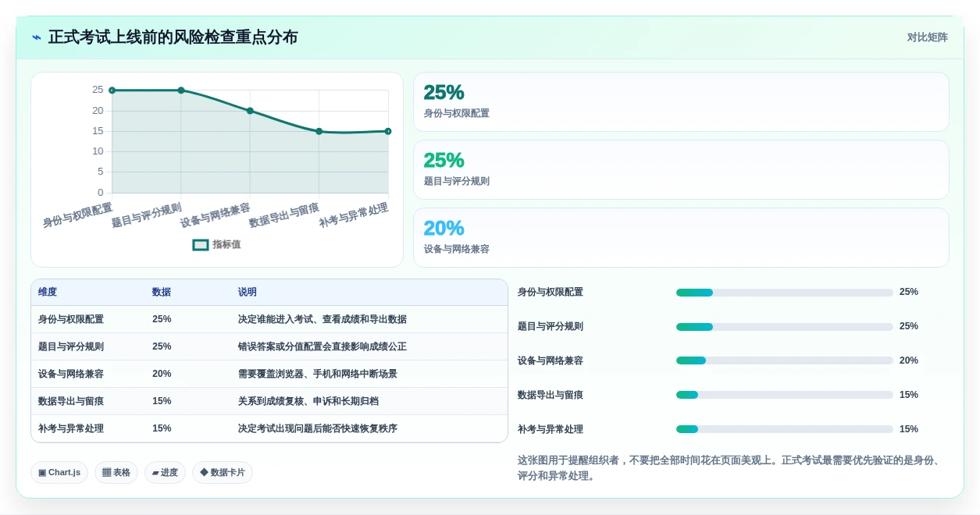The image size is (980, 515).
Task: Click the 设备与网络兼容 progress bar
Action: (x=785, y=360)
